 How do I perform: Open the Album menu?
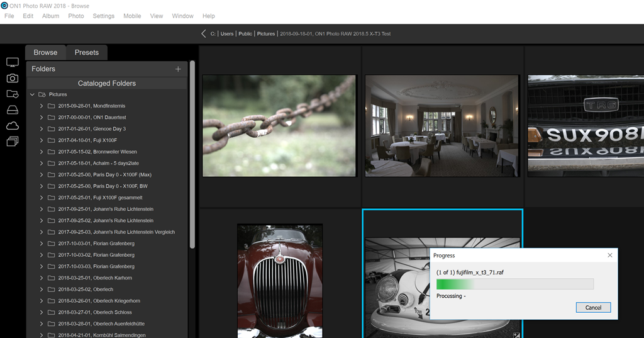[50, 16]
